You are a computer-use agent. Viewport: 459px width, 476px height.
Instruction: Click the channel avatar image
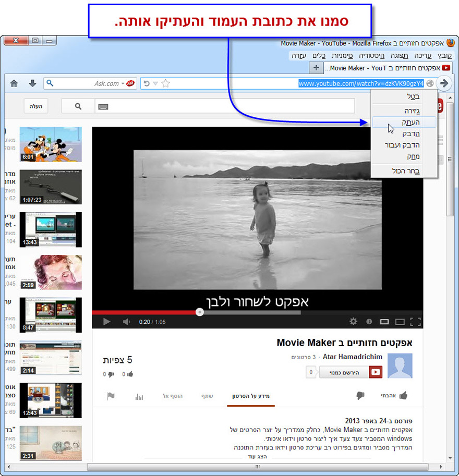(400, 366)
